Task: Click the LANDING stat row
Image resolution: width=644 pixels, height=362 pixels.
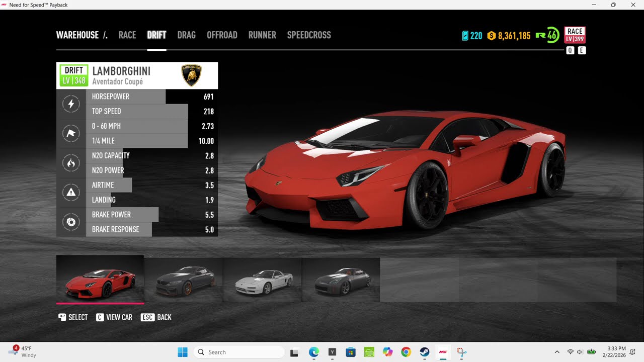Action: coord(152,200)
